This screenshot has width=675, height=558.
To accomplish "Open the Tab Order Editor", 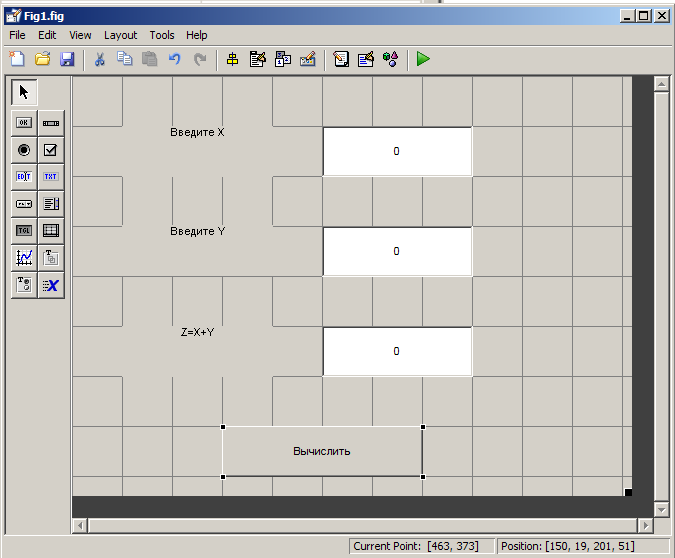I will click(x=283, y=59).
